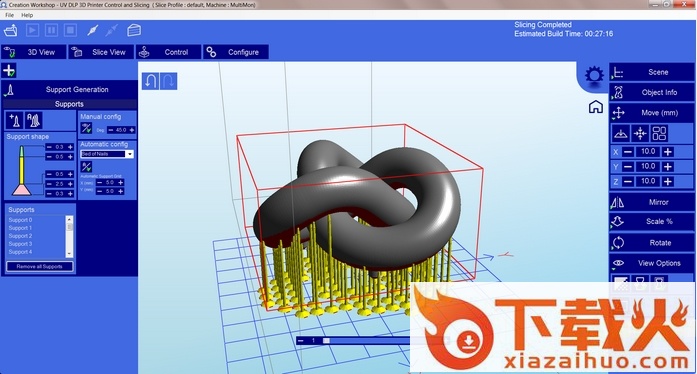
Task: Select Support 4 in the list
Action: 20,252
